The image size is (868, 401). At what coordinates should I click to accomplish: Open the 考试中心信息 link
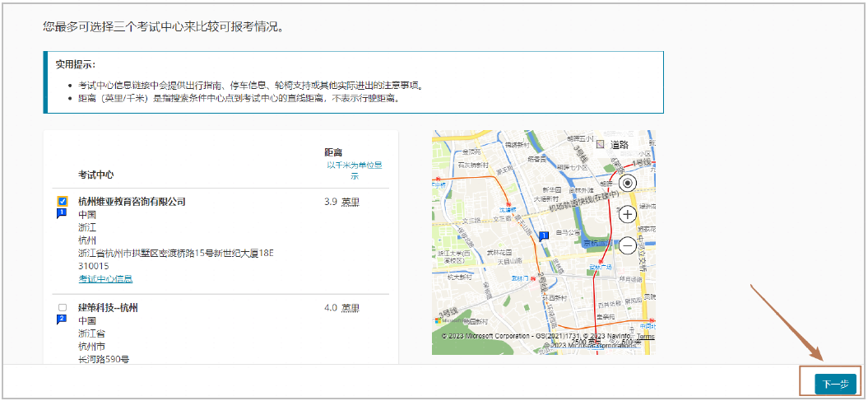point(105,279)
